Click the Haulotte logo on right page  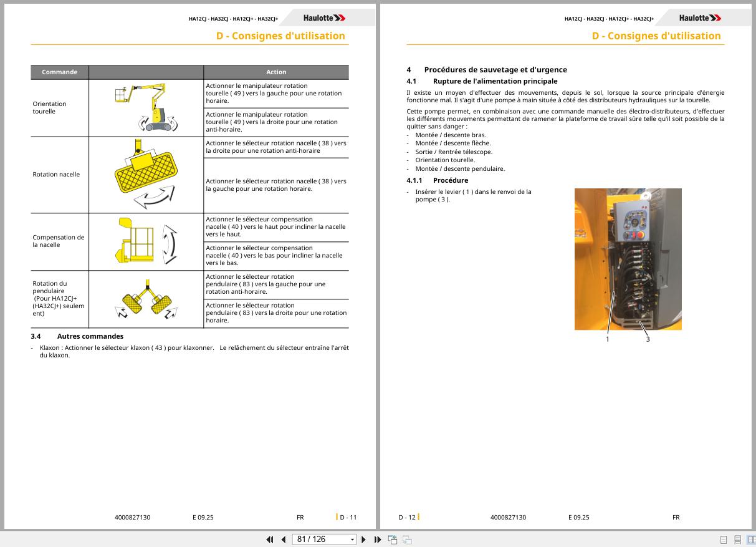point(700,18)
